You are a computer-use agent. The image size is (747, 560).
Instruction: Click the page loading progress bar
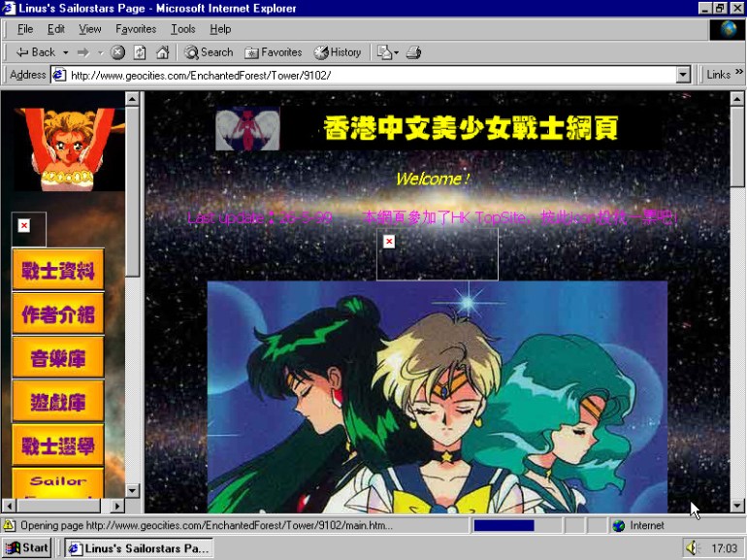516,525
